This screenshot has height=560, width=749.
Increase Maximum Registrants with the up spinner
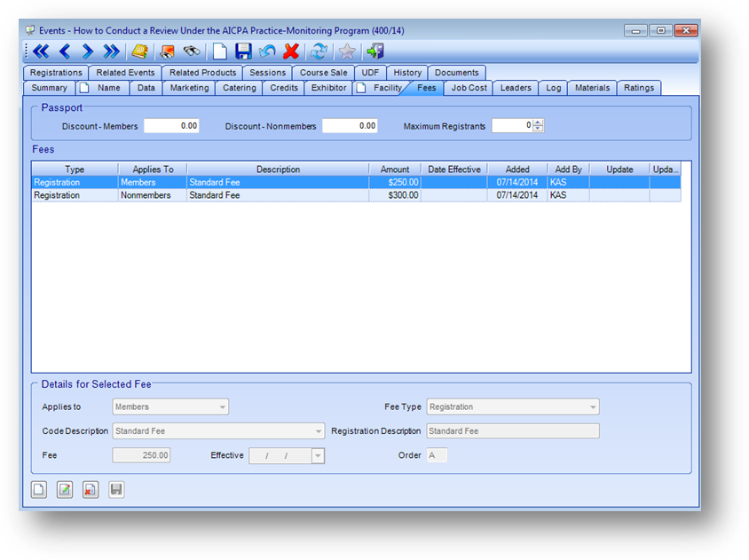point(538,122)
